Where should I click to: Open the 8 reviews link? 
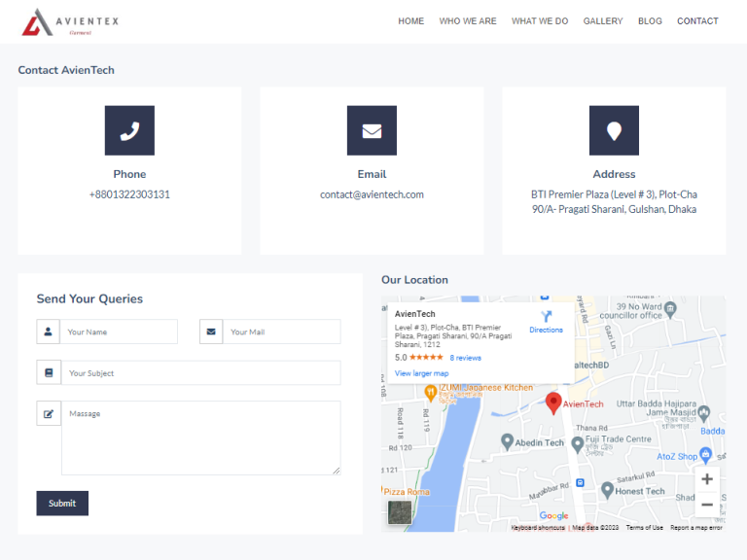click(465, 358)
